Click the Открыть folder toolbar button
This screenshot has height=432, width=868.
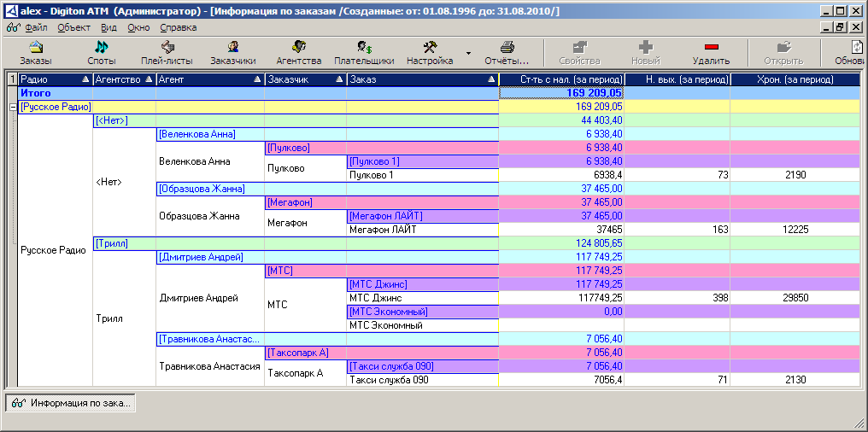tap(783, 54)
